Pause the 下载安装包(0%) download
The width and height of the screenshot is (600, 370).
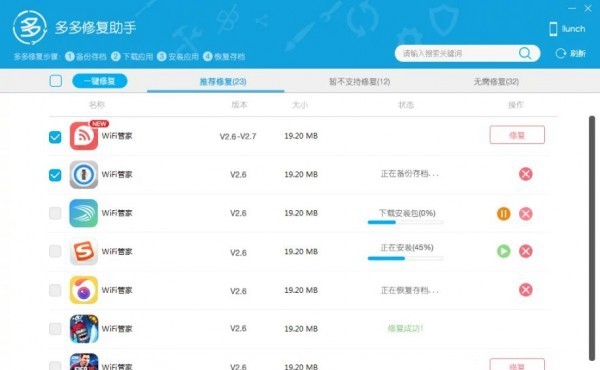pos(504,214)
